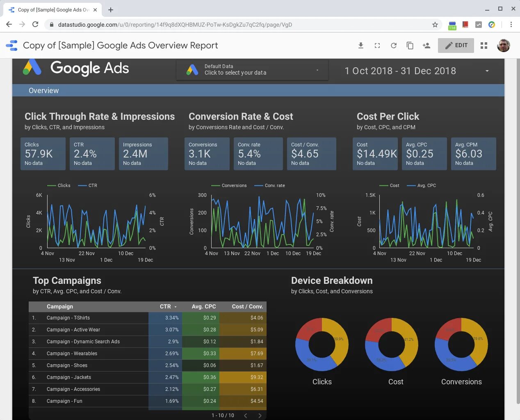Sort by Campaign column header
Screen dimensions: 520x420
pyautogui.click(x=60, y=306)
